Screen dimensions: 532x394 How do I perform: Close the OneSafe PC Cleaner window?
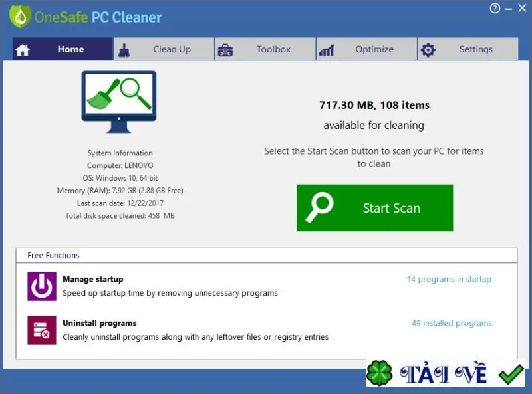click(522, 8)
